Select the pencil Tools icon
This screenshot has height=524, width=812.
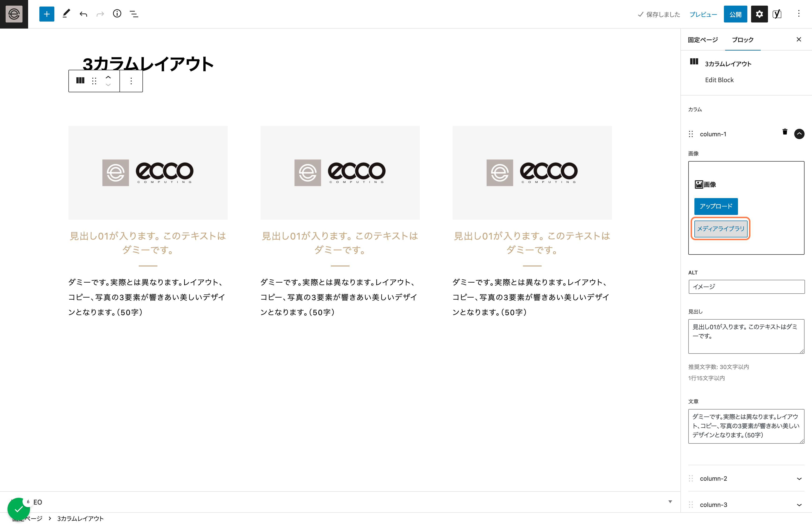pyautogui.click(x=66, y=14)
